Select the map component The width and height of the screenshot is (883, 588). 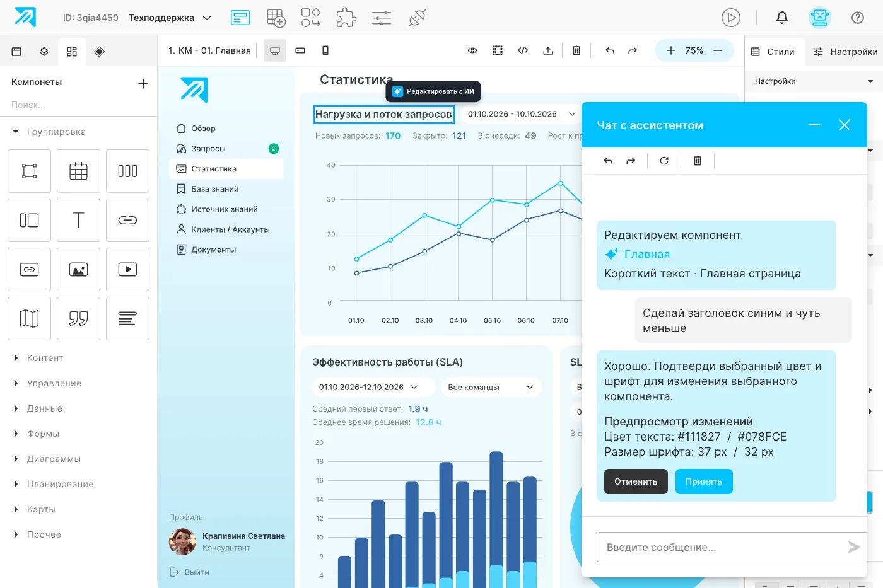click(29, 318)
